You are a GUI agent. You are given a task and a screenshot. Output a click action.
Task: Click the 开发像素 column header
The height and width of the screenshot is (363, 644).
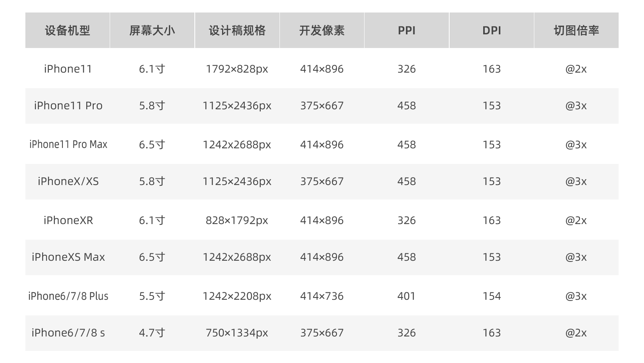[x=322, y=30]
